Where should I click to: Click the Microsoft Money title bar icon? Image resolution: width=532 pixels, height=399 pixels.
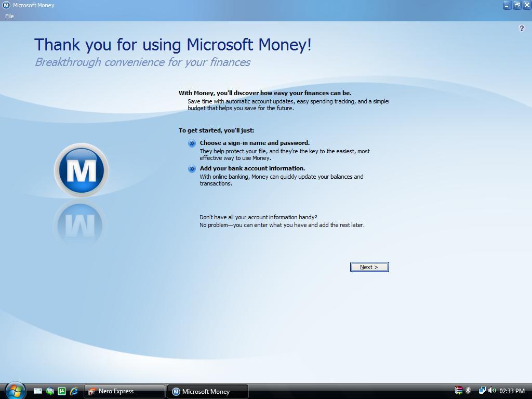(x=6, y=5)
